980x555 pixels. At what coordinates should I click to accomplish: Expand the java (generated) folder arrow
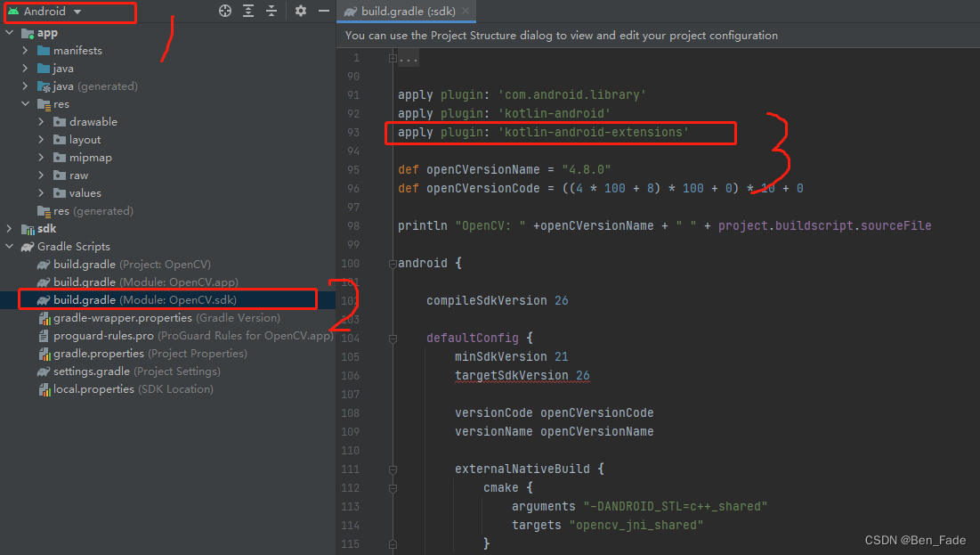[x=25, y=86]
